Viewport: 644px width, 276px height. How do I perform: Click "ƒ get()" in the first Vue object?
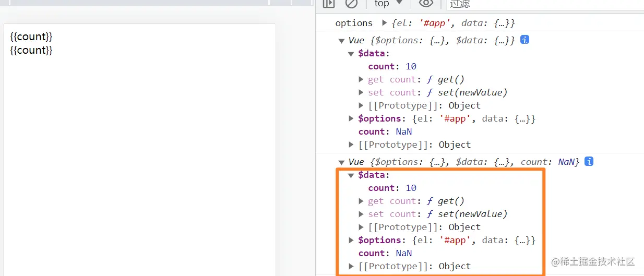(445, 79)
